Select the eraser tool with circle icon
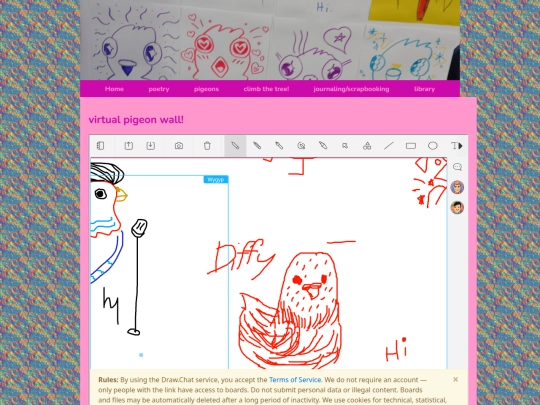Viewport: 540px width, 405px height. pyautogui.click(x=301, y=146)
